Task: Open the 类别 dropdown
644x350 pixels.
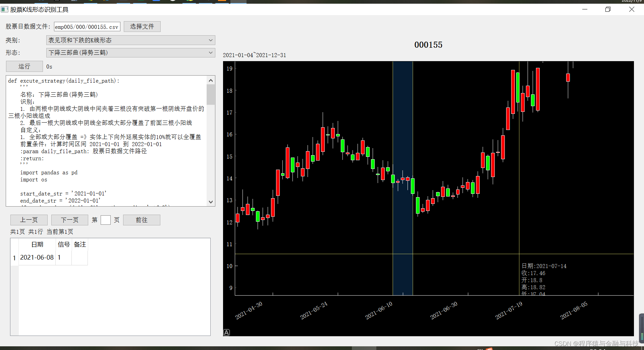Action: 130,40
